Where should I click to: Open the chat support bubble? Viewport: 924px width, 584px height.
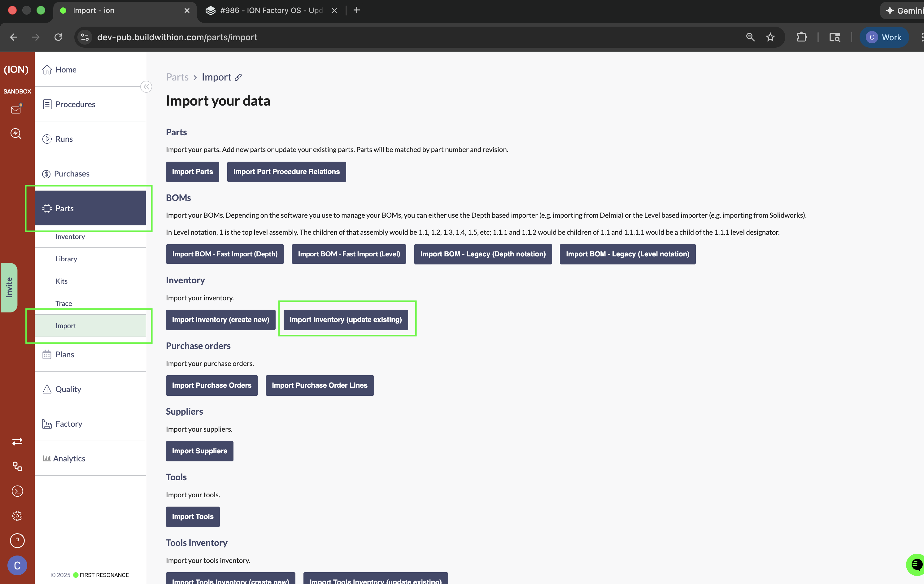[916, 564]
